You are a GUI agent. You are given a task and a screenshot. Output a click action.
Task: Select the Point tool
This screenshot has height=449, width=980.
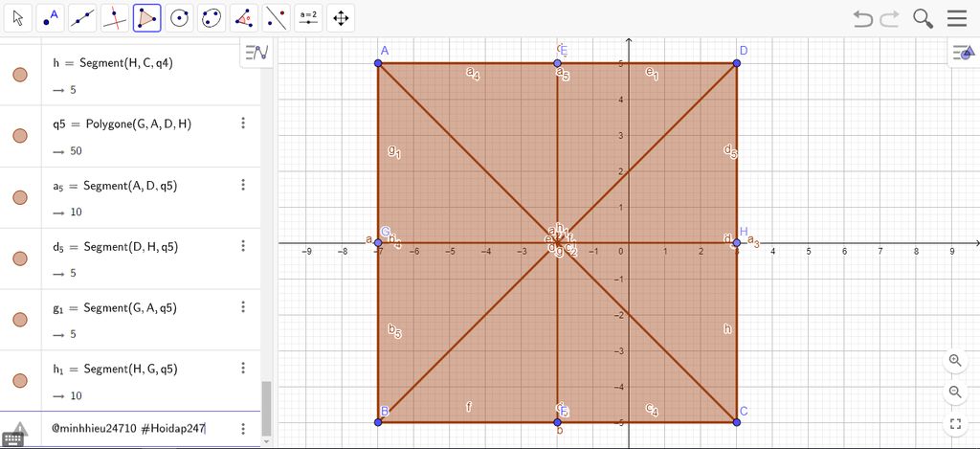(50, 18)
